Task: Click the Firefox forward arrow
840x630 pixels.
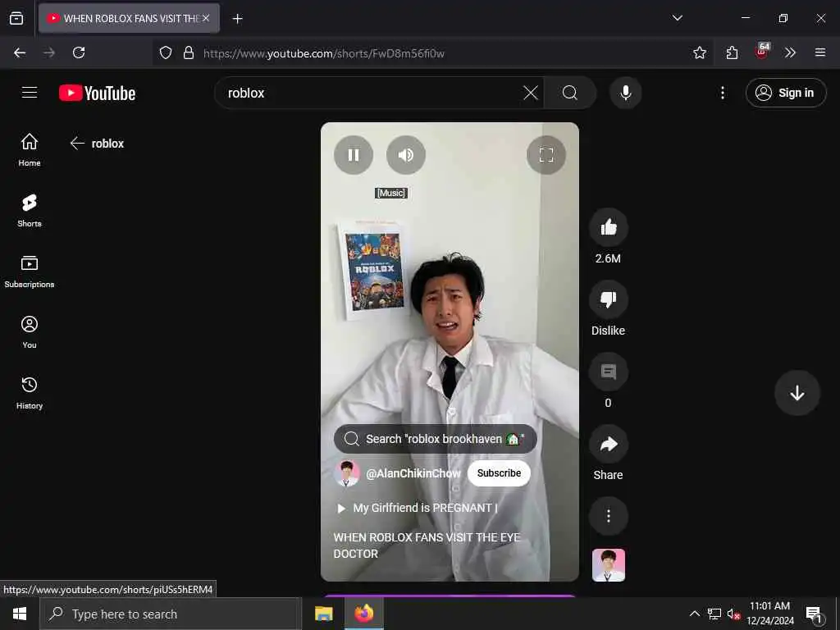Action: click(49, 52)
